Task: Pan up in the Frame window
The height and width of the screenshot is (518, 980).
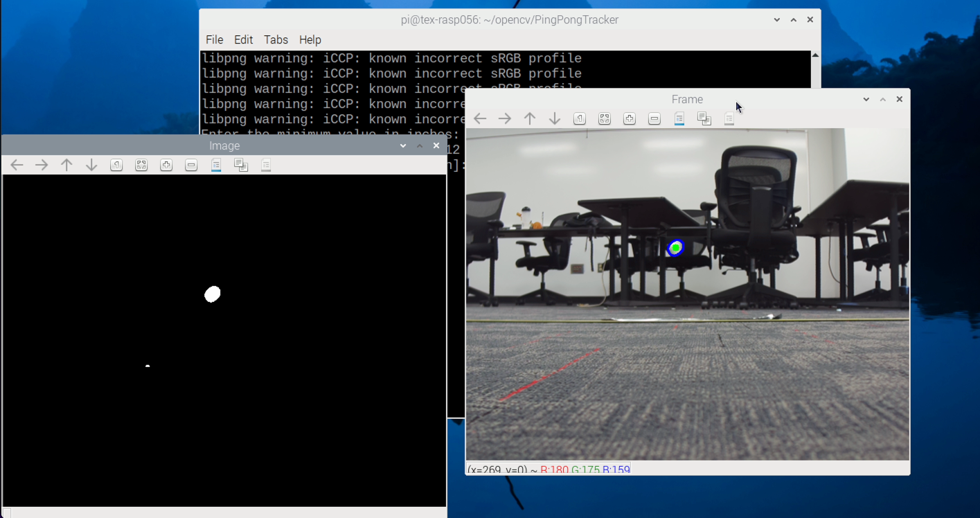Action: tap(530, 118)
